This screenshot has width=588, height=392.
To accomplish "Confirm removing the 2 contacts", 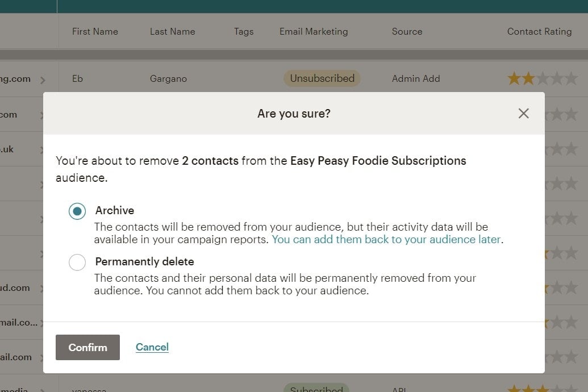I will pos(87,347).
